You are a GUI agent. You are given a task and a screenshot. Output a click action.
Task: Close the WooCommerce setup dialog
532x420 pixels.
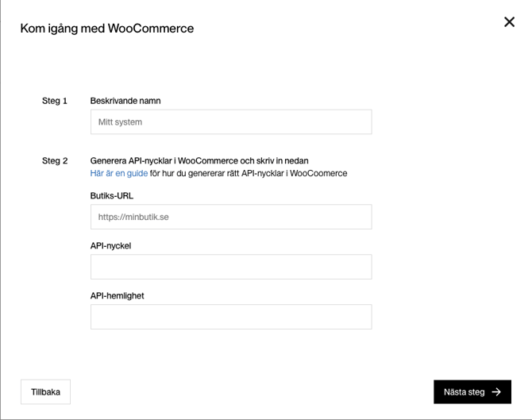pos(509,21)
